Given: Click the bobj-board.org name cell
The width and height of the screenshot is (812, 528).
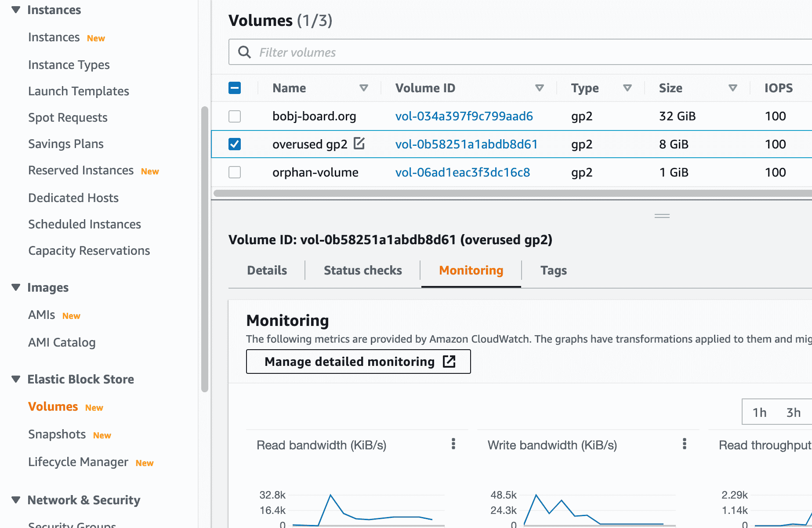Looking at the screenshot, I should pos(314,116).
